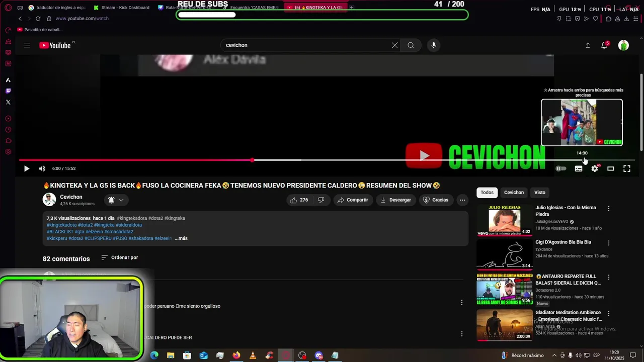This screenshot has height=362, width=644.
Task: Open the Cevichon channel avatar
Action: [x=49, y=200]
